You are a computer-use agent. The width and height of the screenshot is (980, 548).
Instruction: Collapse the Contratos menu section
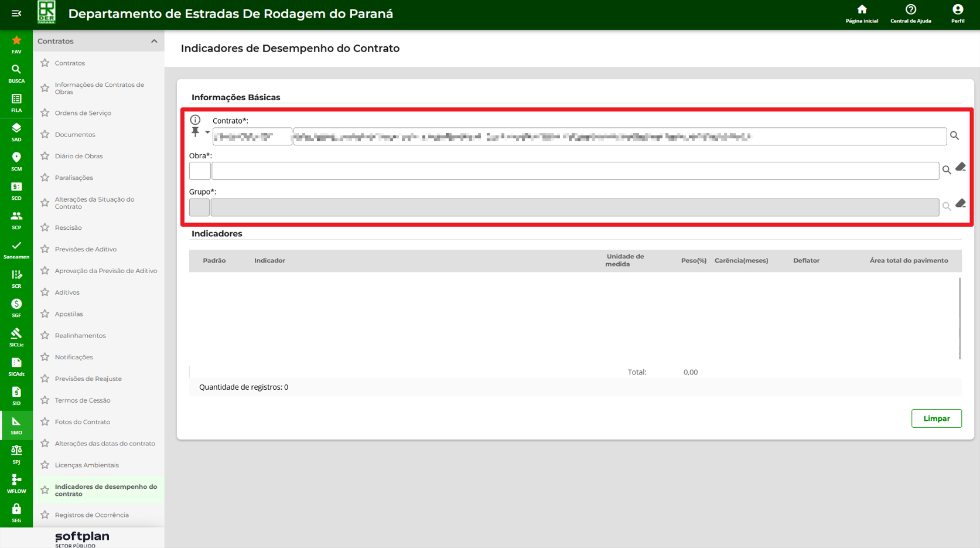coord(154,41)
